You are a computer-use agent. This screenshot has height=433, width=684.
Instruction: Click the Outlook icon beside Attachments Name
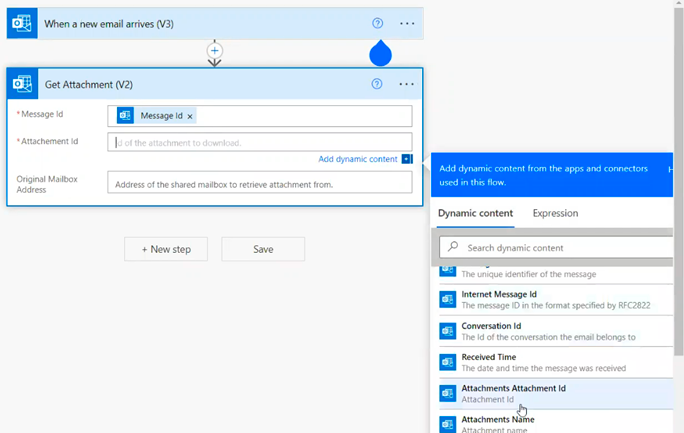pyautogui.click(x=448, y=424)
